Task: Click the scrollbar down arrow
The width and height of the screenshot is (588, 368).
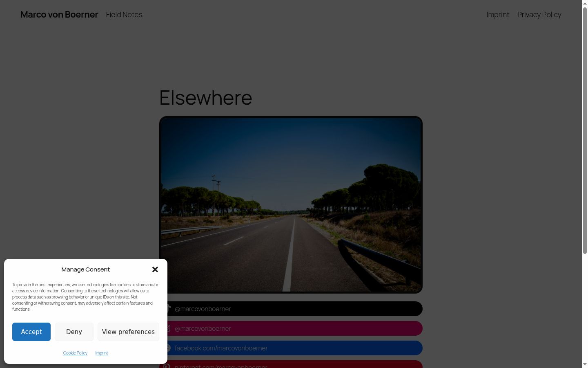Action: (585, 364)
